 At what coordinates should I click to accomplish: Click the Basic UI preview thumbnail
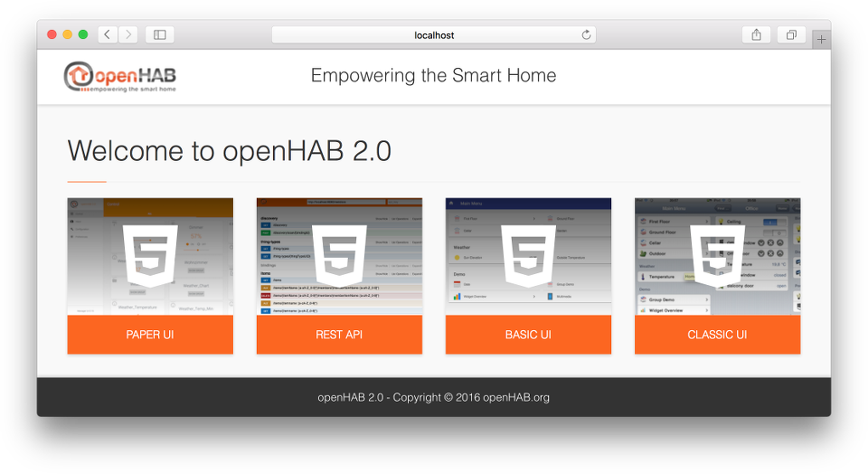tap(528, 256)
